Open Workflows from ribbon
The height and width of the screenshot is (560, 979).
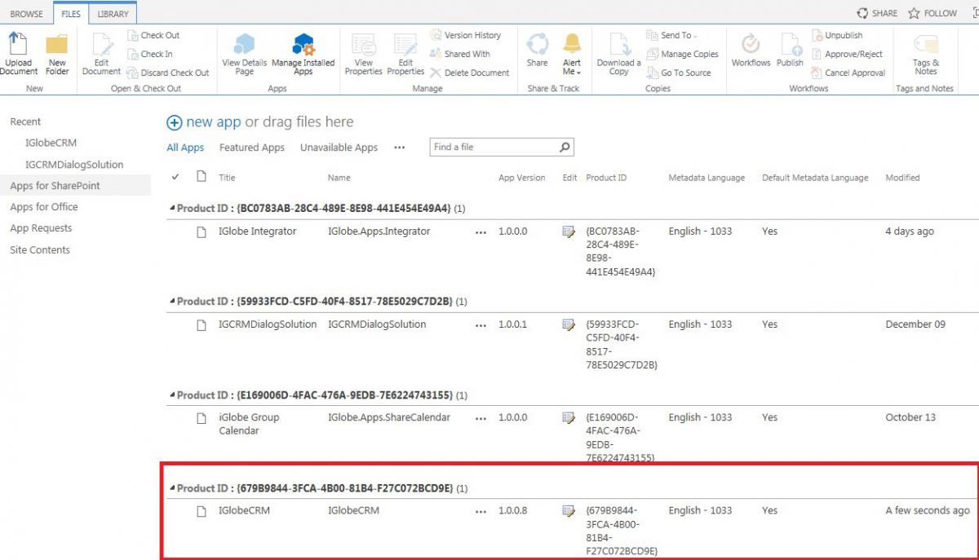pyautogui.click(x=751, y=51)
